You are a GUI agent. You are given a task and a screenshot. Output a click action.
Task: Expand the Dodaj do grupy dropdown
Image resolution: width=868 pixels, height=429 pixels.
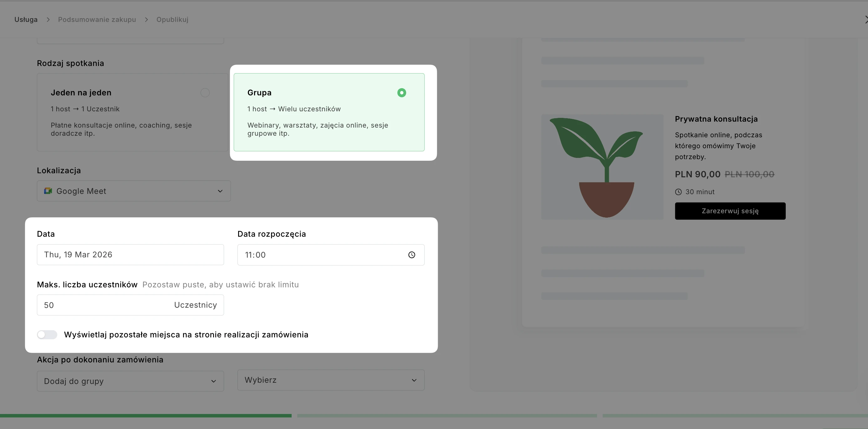(130, 381)
